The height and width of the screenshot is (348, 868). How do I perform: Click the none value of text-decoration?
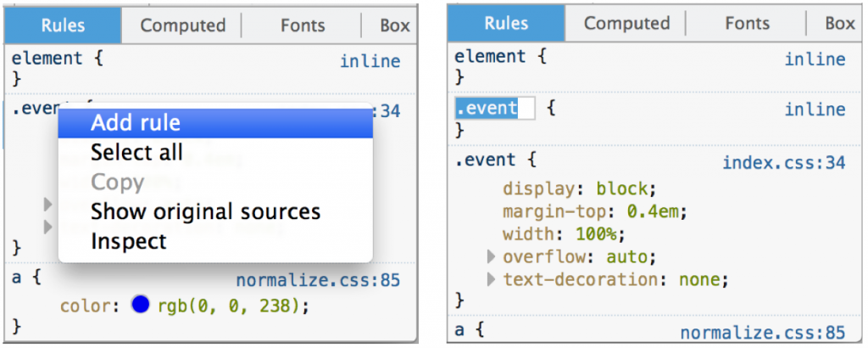pos(699,280)
